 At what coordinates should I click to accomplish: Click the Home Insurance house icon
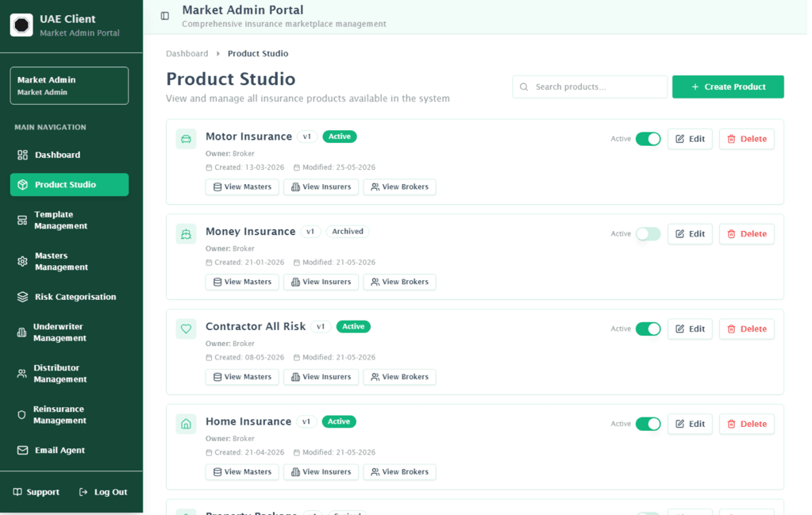[x=186, y=424]
